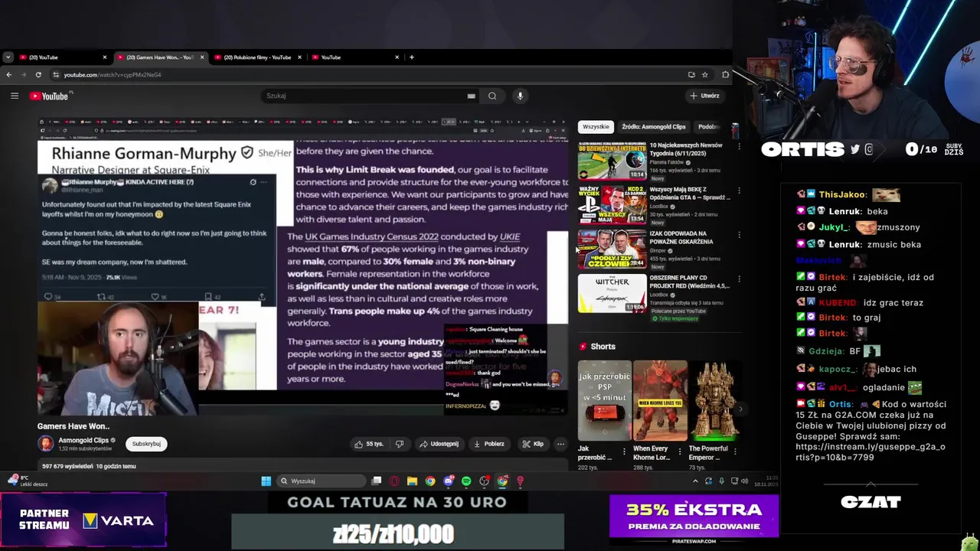
Task: Select Źródło: Asmongold Clips filter chip
Action: point(654,127)
